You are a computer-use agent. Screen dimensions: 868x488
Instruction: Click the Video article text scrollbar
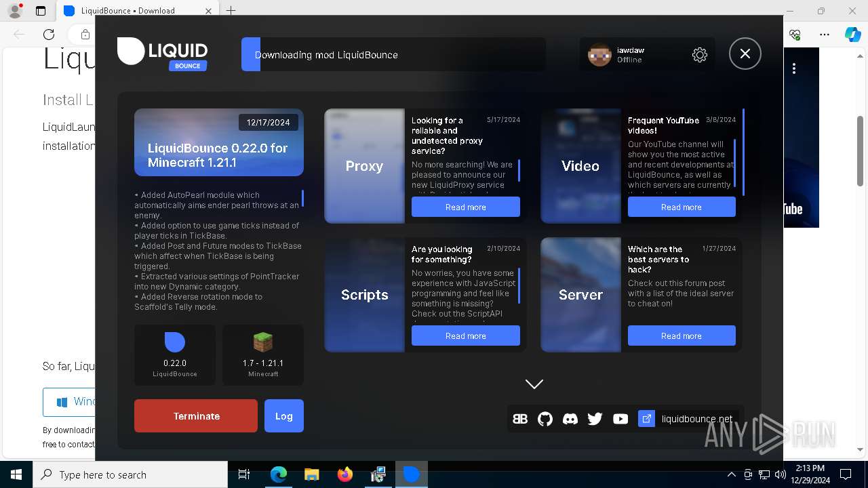tap(735, 163)
